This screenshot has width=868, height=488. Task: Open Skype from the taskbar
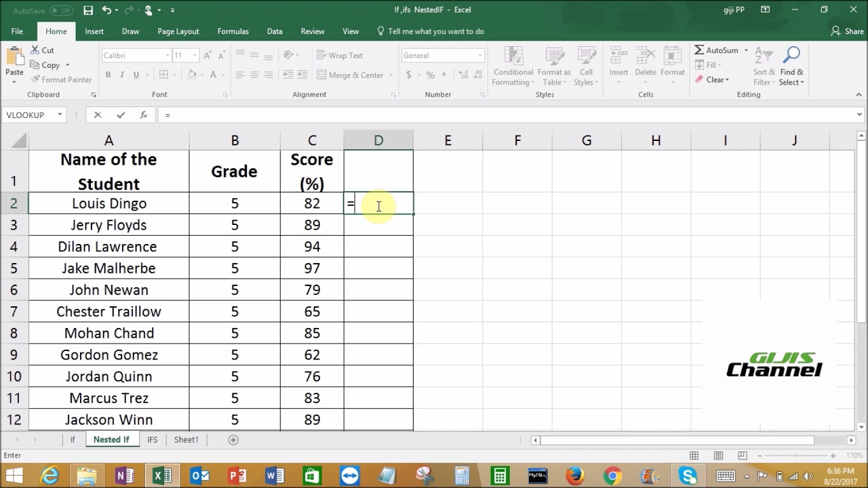[688, 475]
